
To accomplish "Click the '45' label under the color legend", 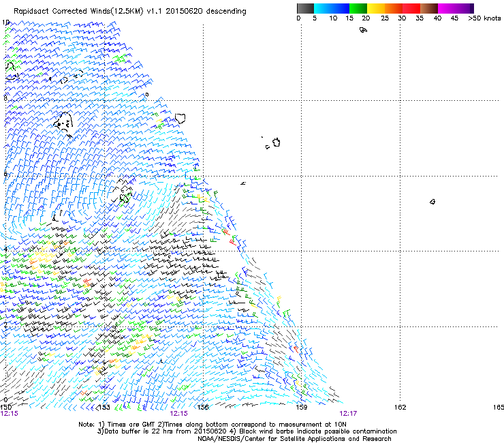I will [x=454, y=18].
